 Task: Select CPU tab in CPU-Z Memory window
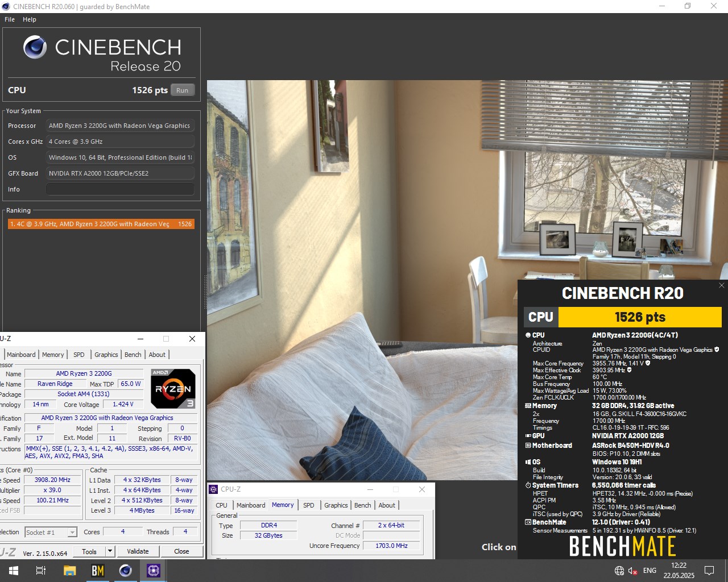click(x=222, y=505)
